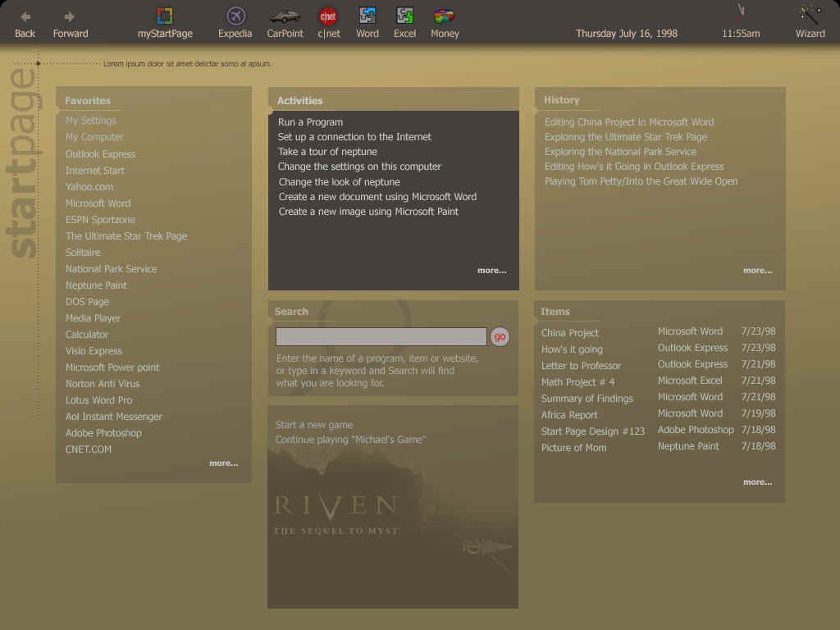Open CNET.COM favorite
The width and height of the screenshot is (840, 630).
point(89,450)
